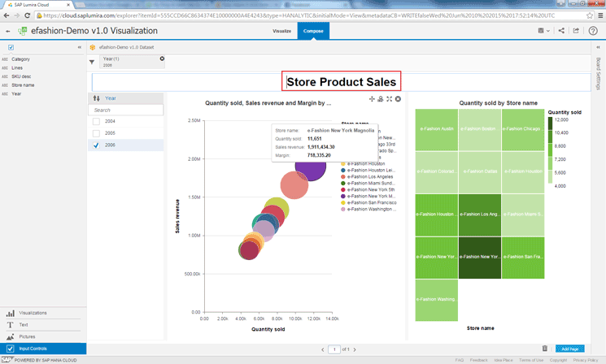Click the Search field in Year control

(126, 109)
